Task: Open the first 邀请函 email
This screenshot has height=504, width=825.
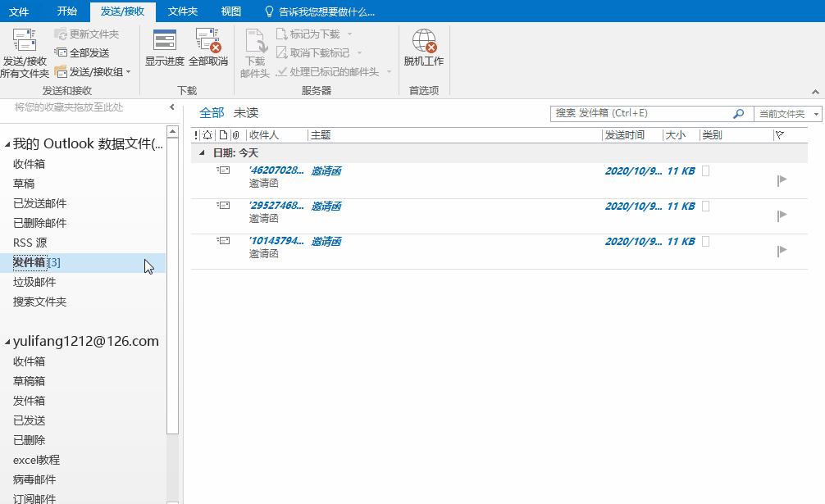Action: coord(326,170)
